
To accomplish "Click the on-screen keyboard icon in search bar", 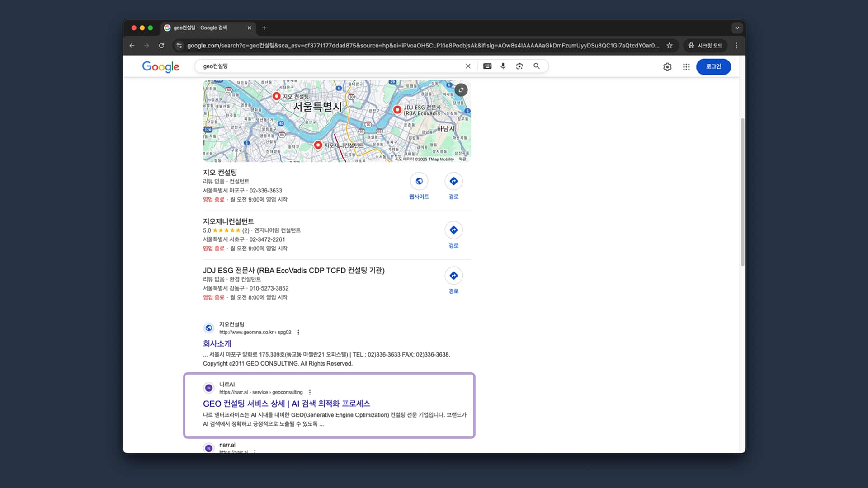I will click(486, 66).
